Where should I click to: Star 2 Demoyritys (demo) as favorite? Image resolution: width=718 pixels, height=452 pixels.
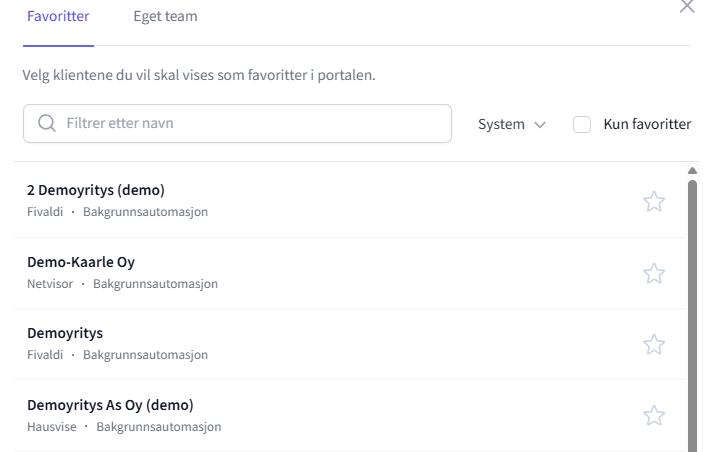click(x=654, y=202)
